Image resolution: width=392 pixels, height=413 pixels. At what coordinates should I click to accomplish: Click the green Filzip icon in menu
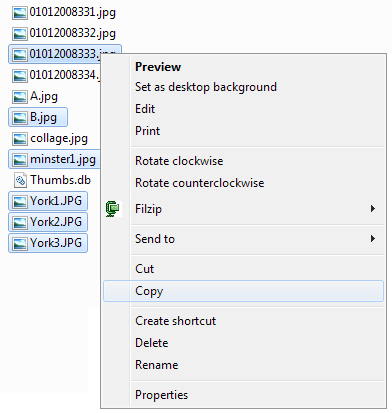click(x=113, y=209)
